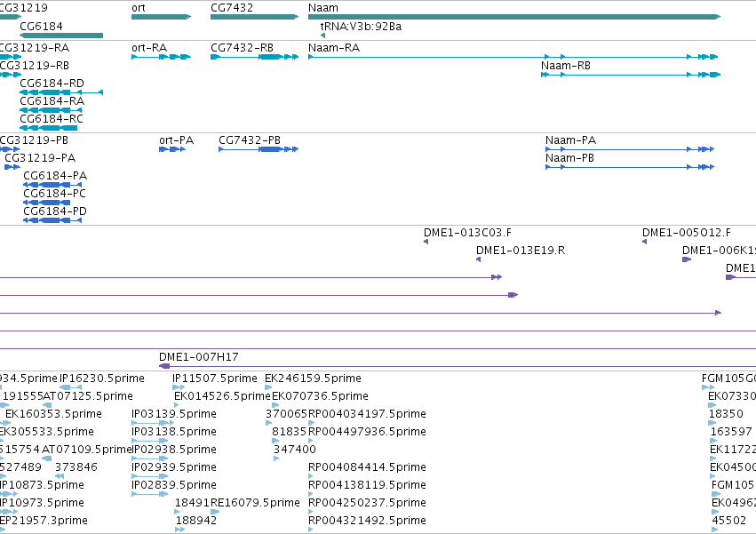Click the IP16230.5prime EST label
This screenshot has height=534, width=756.
click(102, 379)
